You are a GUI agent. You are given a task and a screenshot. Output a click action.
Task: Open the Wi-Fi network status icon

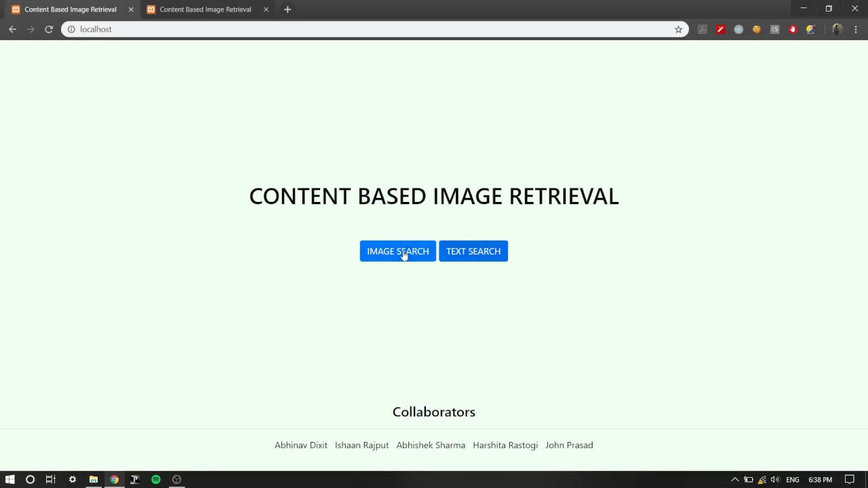click(761, 479)
